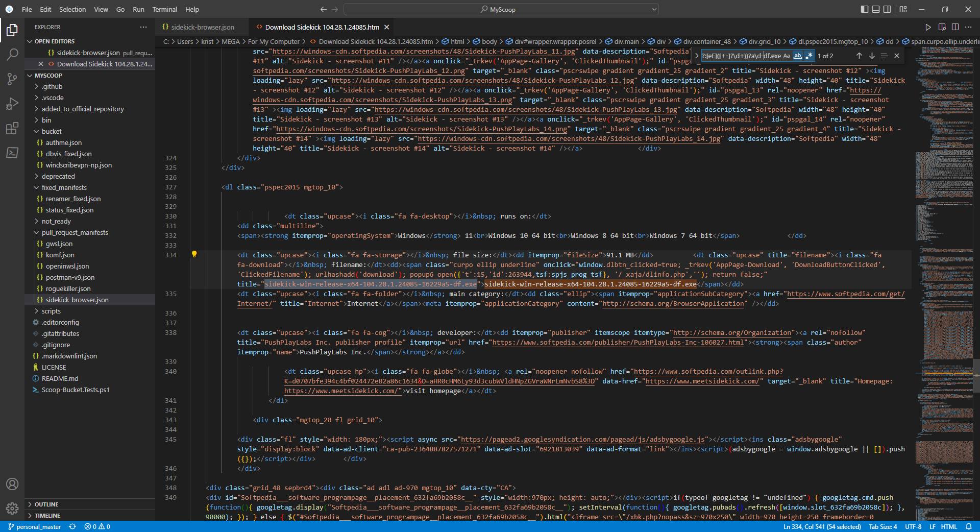Click HTML language mode in status bar

(949, 526)
